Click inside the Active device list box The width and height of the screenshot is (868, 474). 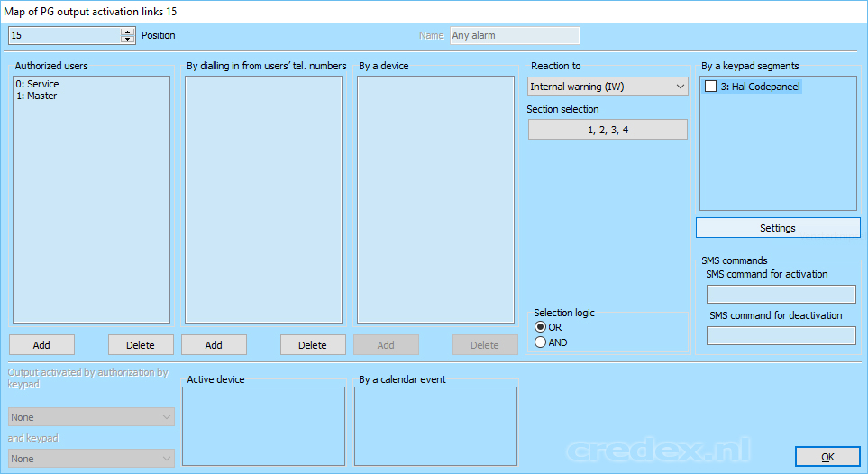click(x=263, y=426)
